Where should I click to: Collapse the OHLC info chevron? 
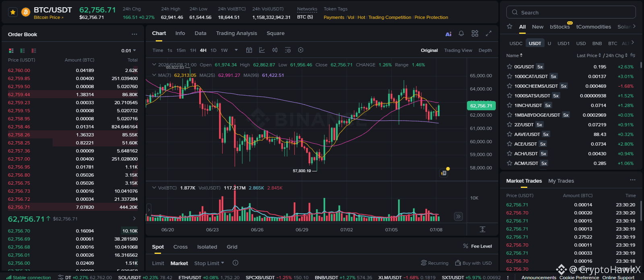click(x=154, y=64)
